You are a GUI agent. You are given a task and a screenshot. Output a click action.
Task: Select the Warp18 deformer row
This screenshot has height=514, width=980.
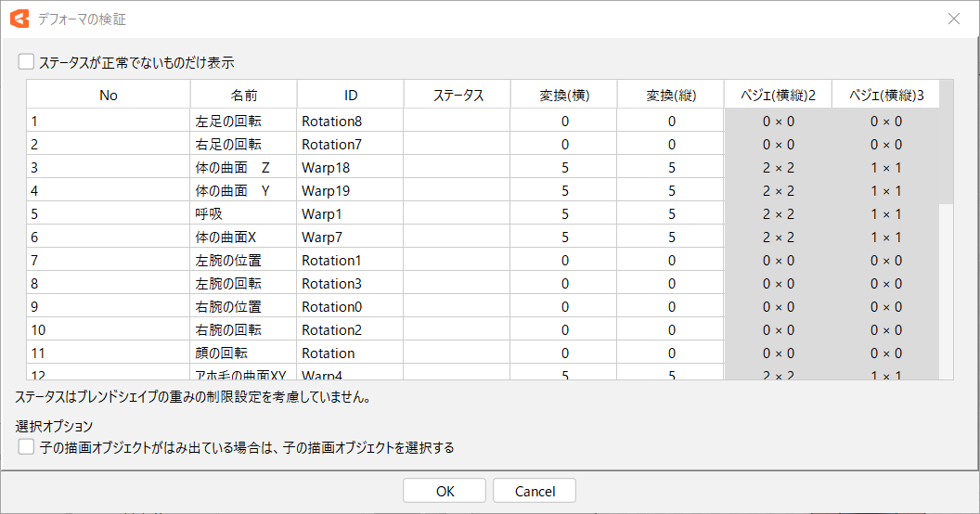point(326,168)
